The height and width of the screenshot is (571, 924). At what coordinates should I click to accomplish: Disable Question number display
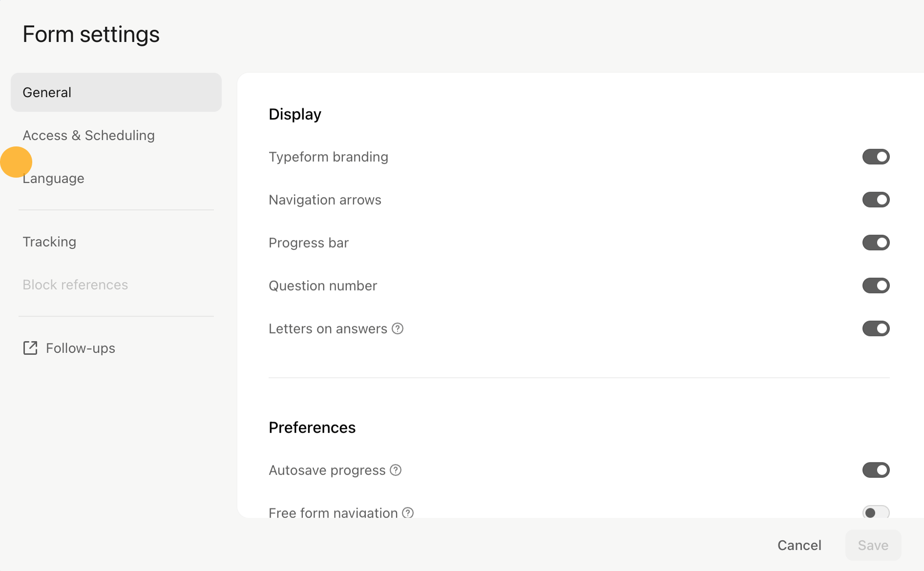876,285
